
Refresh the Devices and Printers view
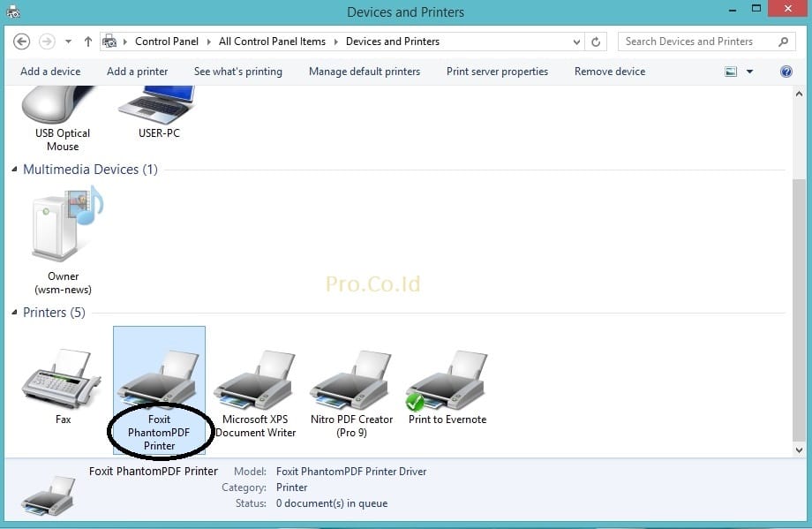596,42
